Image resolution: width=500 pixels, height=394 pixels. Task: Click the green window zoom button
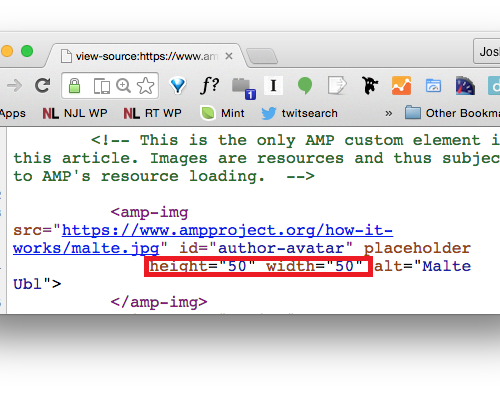pyautogui.click(x=27, y=51)
